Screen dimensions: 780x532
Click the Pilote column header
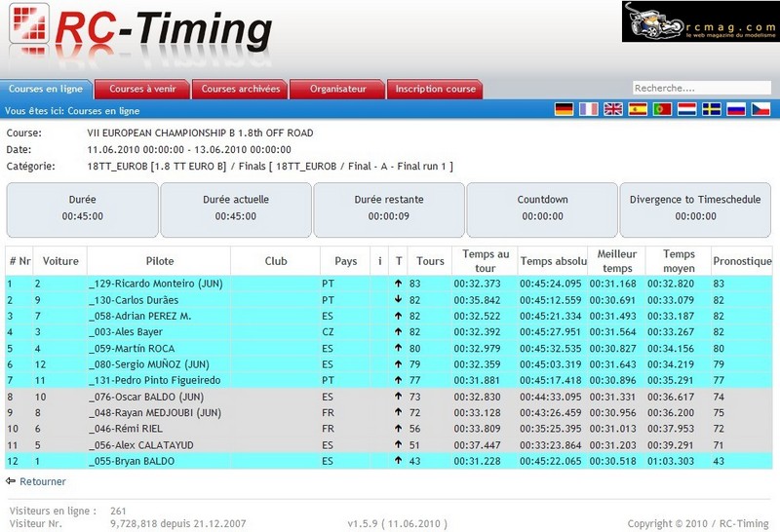[160, 261]
